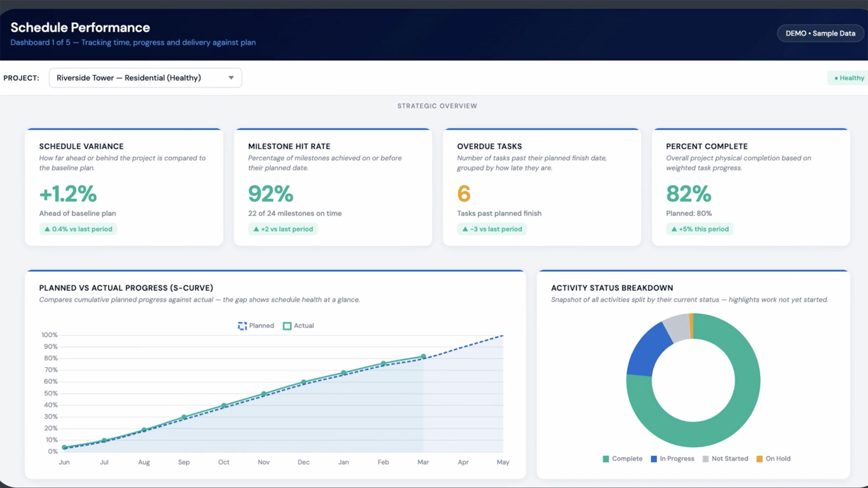
Task: Select the 82% percent complete value
Action: pyautogui.click(x=689, y=194)
